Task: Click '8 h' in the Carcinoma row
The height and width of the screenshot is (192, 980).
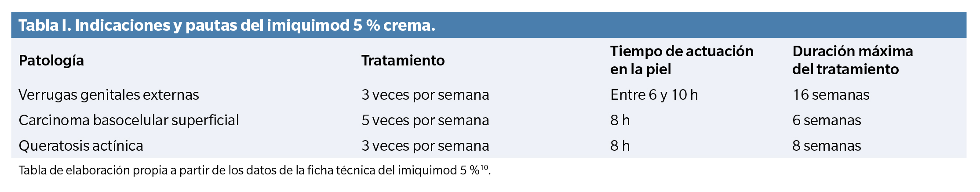Action: 619,120
